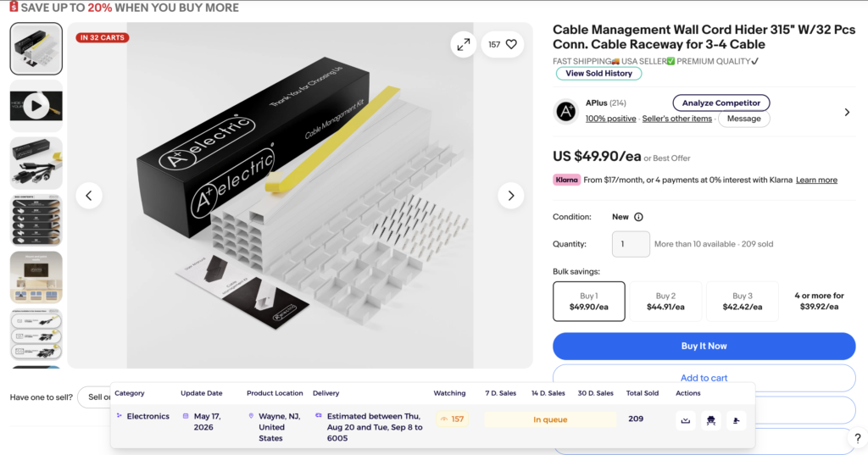Screen dimensions: 868x455
Task: Click the 30 D. Sales column header
Action: (596, 393)
